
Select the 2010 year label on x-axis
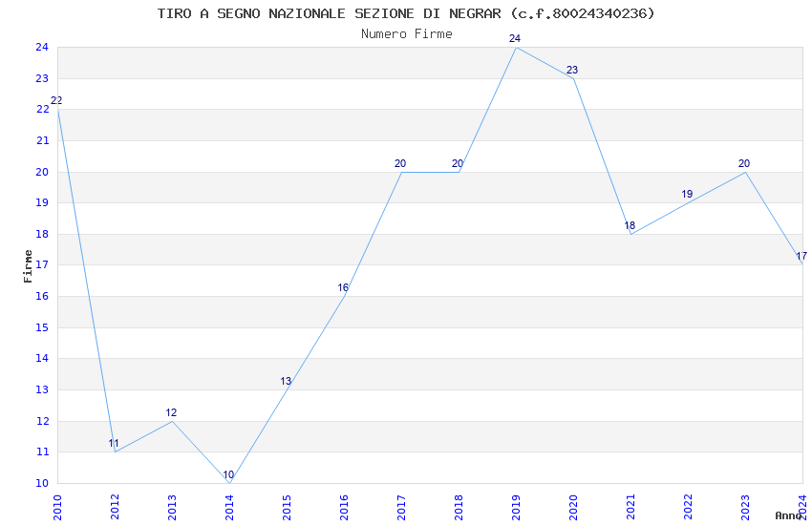(57, 507)
